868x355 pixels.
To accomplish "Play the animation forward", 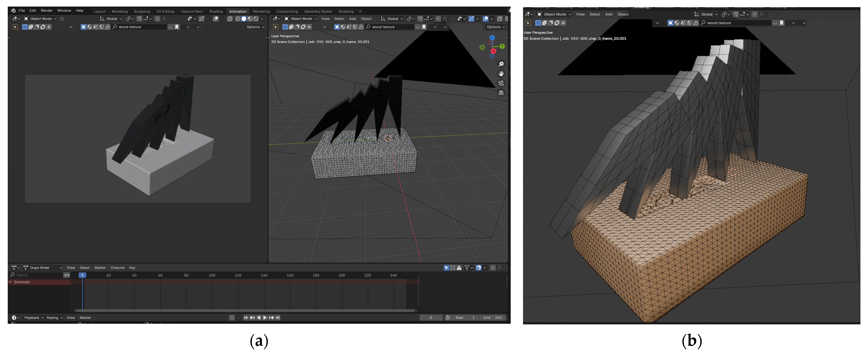I will point(265,318).
